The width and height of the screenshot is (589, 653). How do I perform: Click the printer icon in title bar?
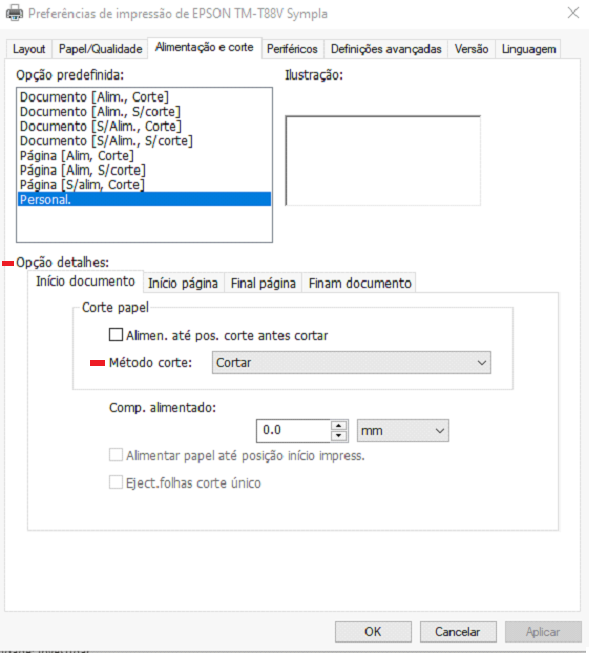coord(14,13)
